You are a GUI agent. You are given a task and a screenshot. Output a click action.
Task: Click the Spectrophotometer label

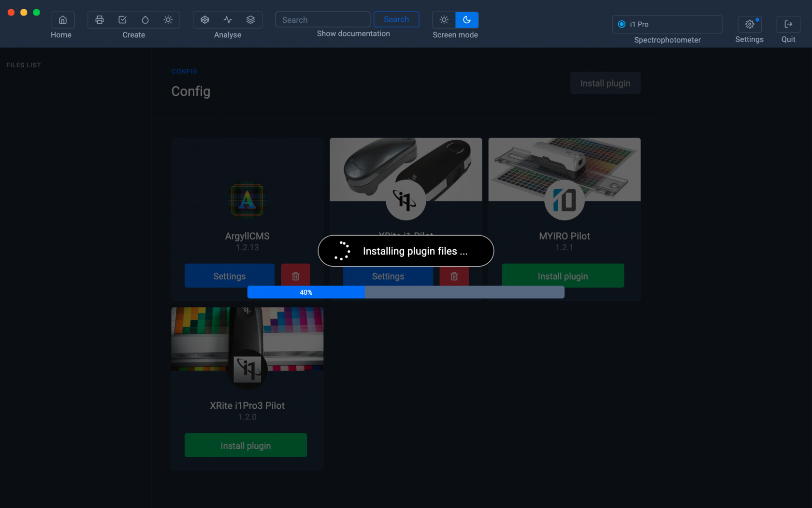tap(667, 40)
